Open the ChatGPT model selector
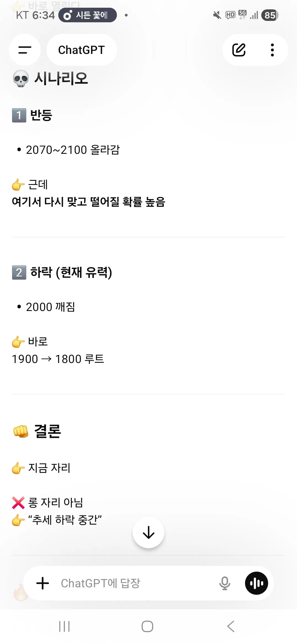 81,50
